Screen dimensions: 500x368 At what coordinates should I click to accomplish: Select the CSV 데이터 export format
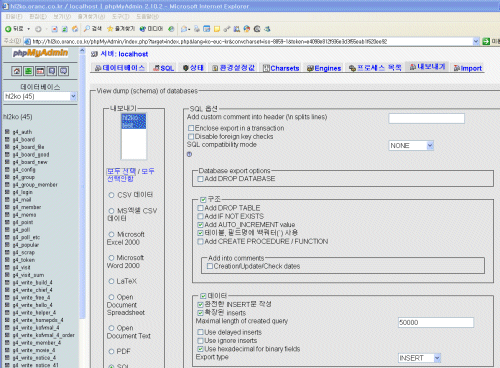coord(111,195)
